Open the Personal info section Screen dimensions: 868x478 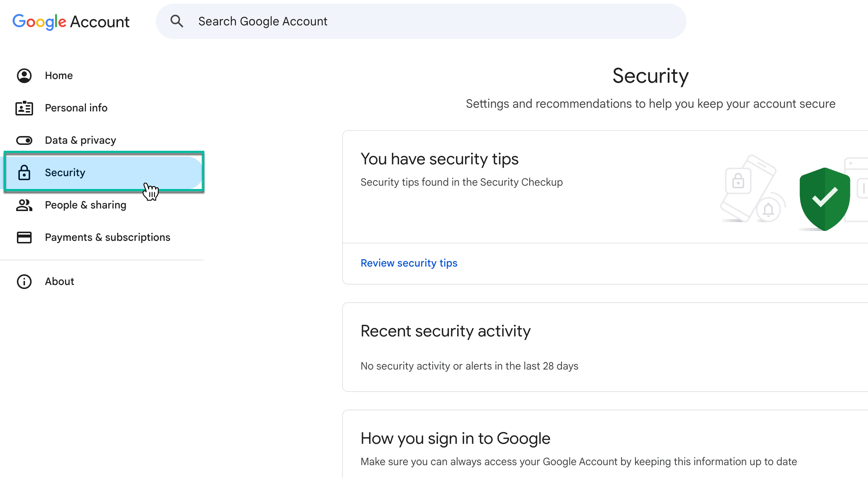76,108
